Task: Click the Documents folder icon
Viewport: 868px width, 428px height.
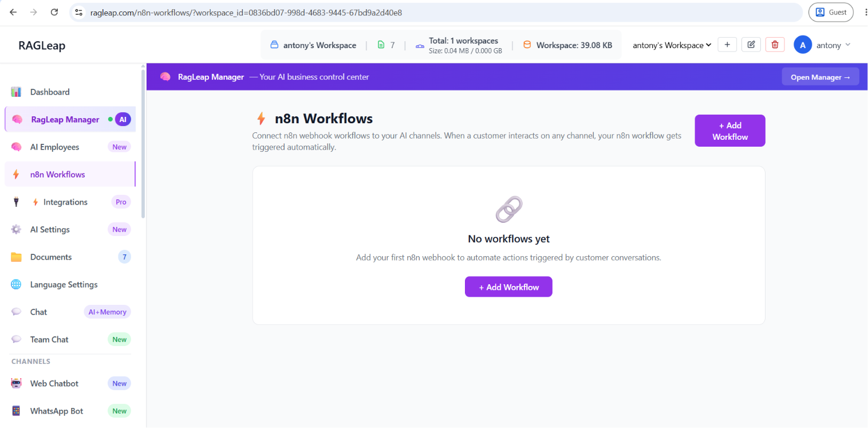Action: point(16,257)
